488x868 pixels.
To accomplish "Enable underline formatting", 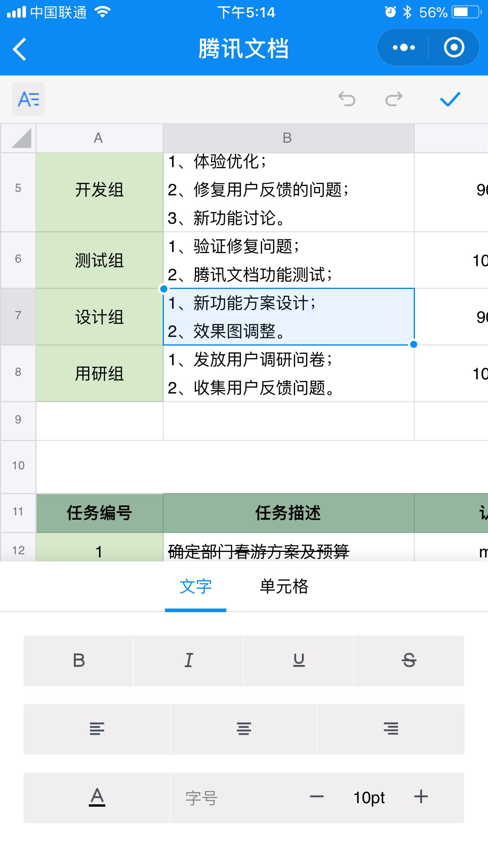I will [x=299, y=660].
